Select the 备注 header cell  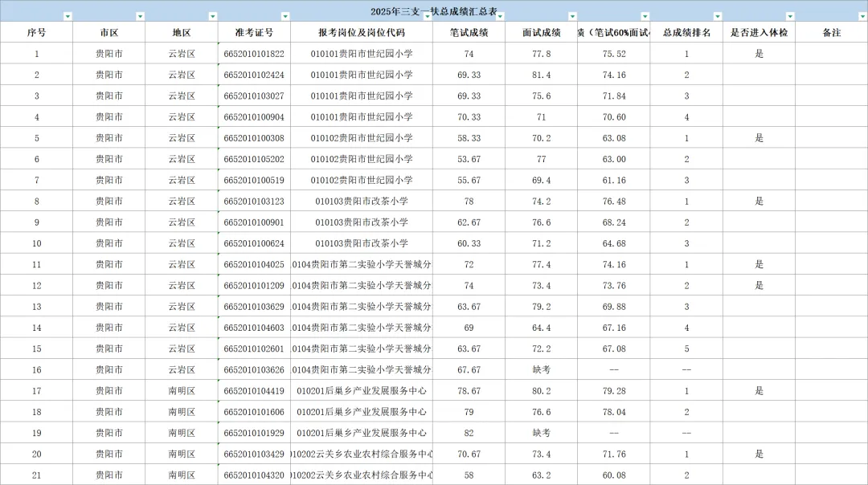[x=833, y=32]
